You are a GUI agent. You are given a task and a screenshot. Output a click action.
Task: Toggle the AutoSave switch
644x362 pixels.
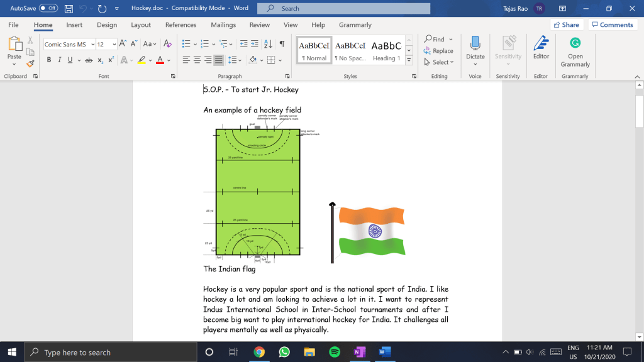48,9
